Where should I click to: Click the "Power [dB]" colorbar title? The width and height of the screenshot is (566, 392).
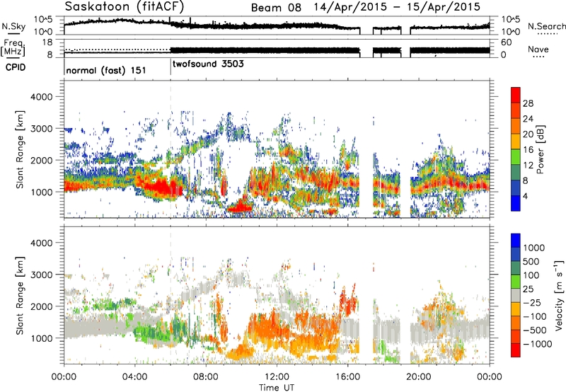pyautogui.click(x=540, y=149)
